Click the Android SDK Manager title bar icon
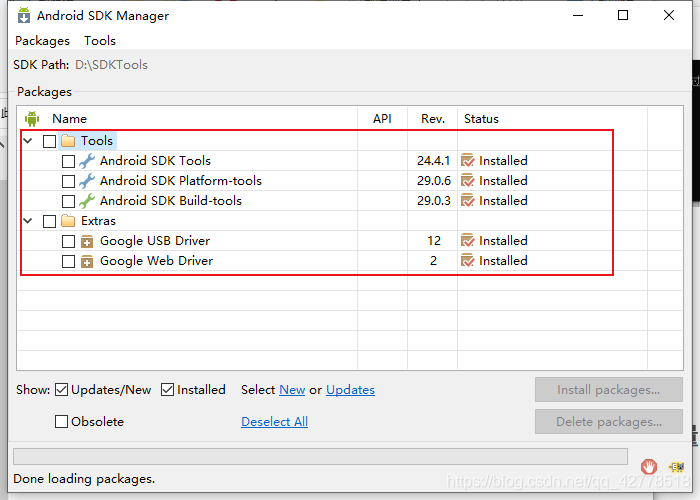Image resolution: width=700 pixels, height=500 pixels. pyautogui.click(x=24, y=16)
